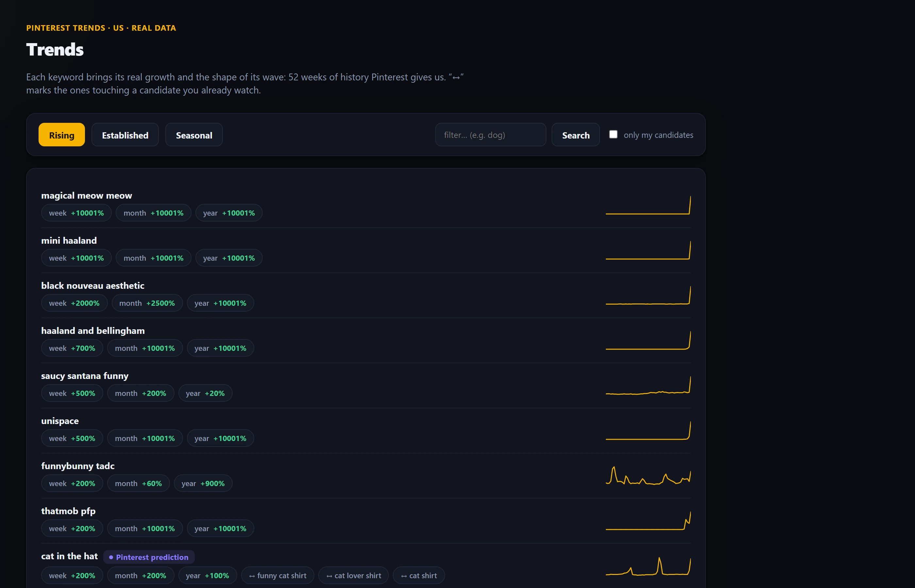This screenshot has height=588, width=915.
Task: Click the magical meow meow sparkline chart
Action: click(x=648, y=205)
